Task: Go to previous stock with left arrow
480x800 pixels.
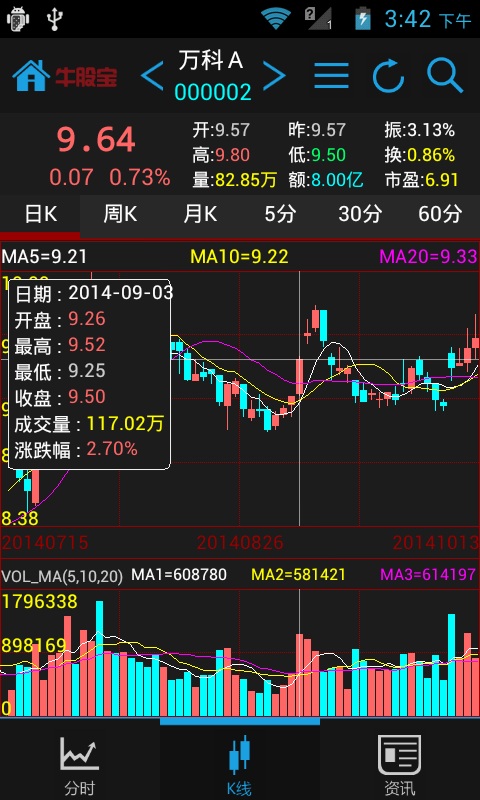Action: point(152,76)
